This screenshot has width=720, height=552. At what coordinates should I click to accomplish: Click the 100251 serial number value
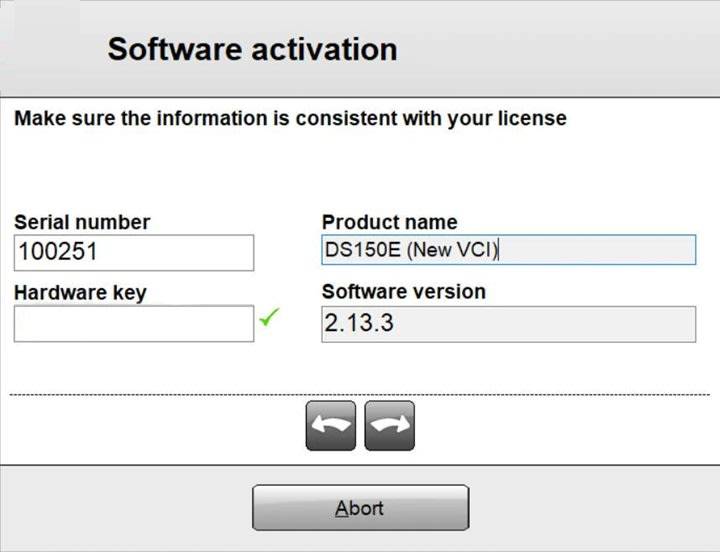tap(58, 252)
